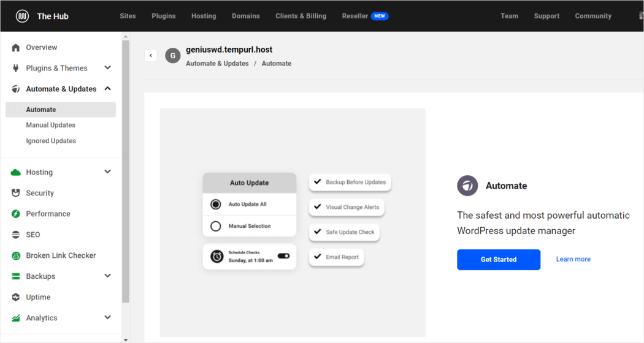Click the Uptime sidebar icon
644x343 pixels.
pos(15,297)
